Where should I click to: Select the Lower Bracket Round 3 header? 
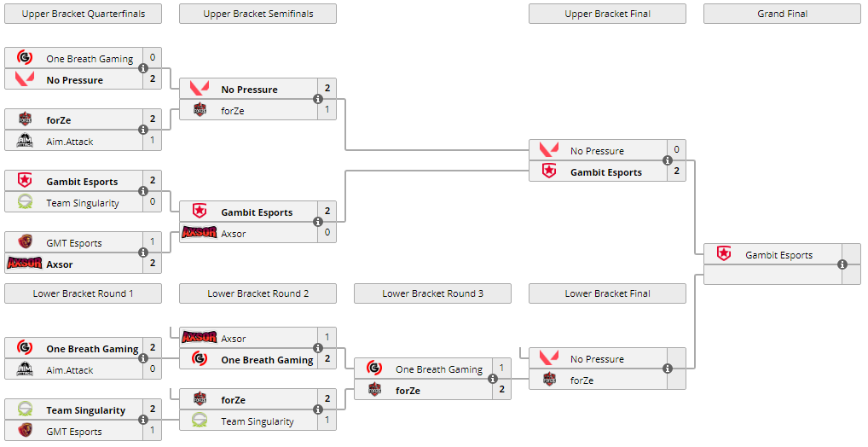[432, 293]
